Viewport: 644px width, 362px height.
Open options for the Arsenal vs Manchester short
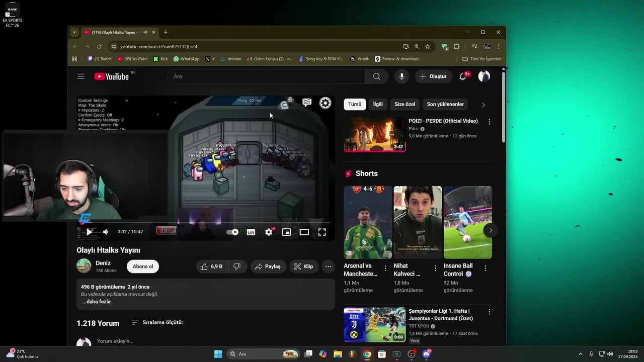coord(385,268)
